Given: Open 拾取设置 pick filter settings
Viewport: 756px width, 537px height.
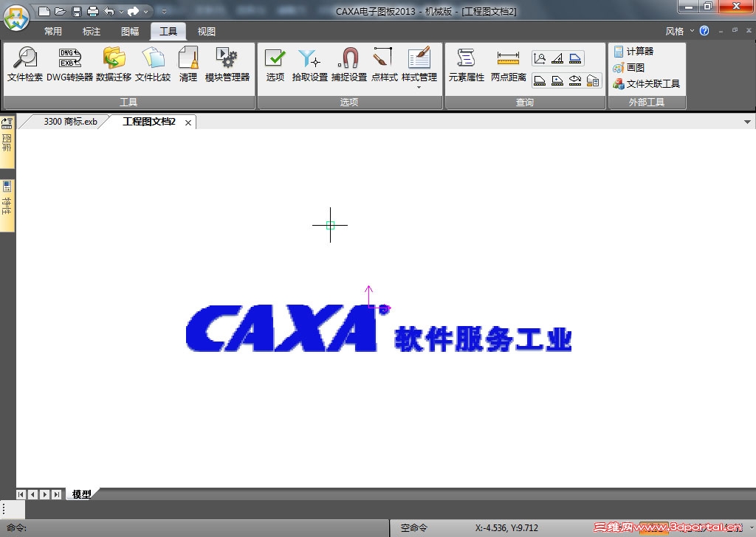Looking at the screenshot, I should (309, 64).
